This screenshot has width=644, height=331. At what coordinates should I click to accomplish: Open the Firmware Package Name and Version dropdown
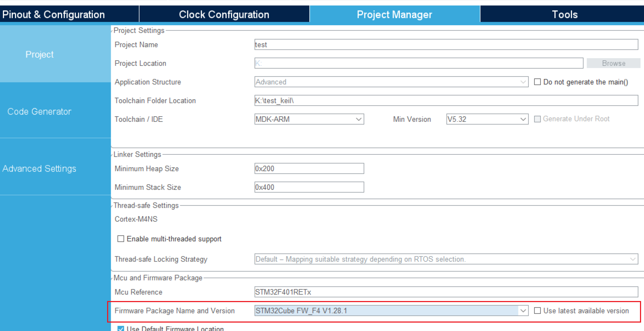tap(523, 310)
